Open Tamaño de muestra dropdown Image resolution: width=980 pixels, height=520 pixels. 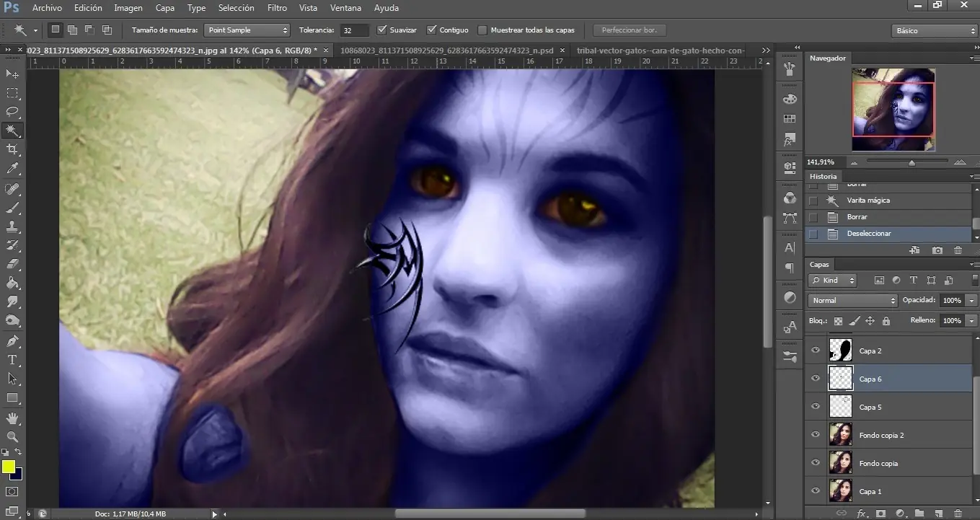(x=246, y=30)
